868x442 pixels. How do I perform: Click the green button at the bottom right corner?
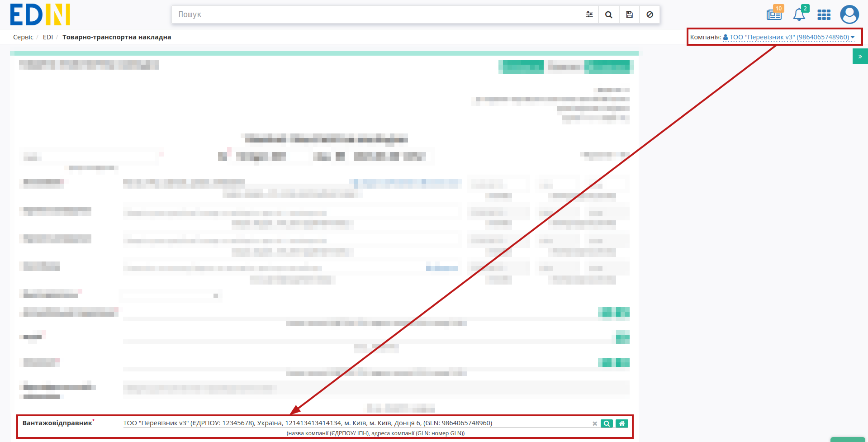tap(848, 439)
